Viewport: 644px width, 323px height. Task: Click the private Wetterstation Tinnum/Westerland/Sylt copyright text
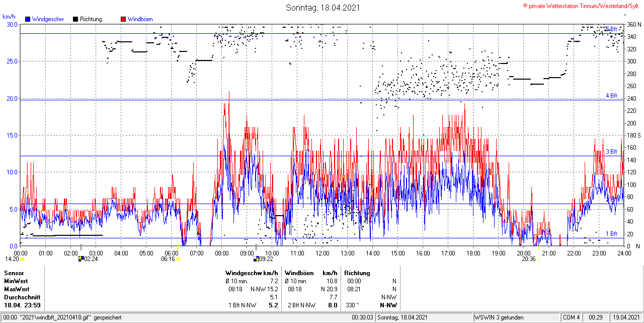point(581,6)
